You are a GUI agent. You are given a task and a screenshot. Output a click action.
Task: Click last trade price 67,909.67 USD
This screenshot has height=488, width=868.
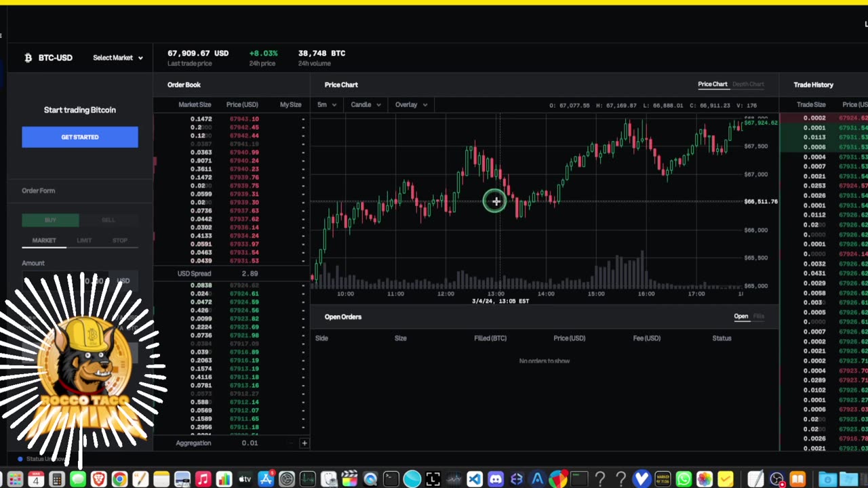[x=198, y=53]
